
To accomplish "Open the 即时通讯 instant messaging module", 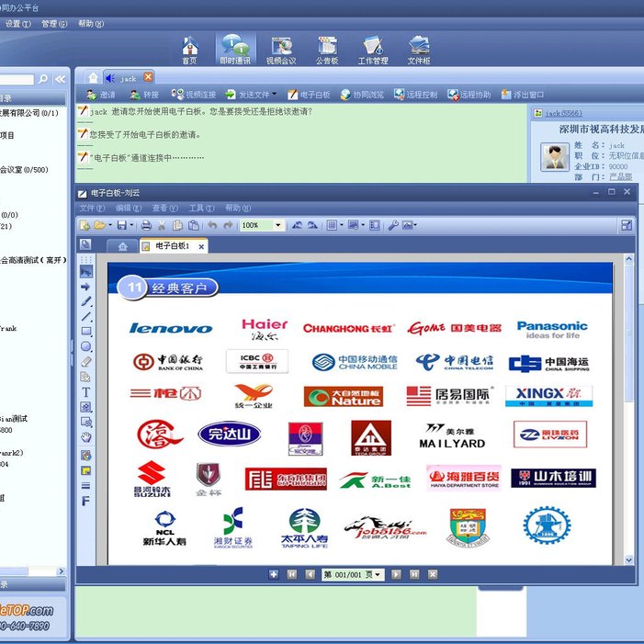I will [235, 51].
